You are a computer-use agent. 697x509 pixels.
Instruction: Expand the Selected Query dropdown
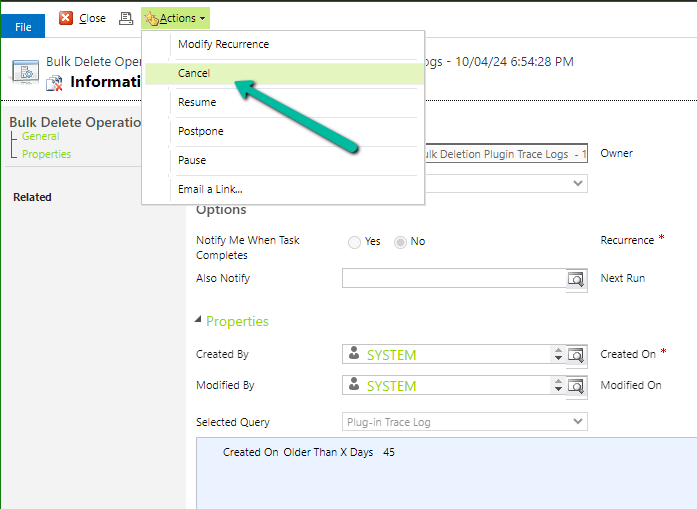tap(577, 422)
